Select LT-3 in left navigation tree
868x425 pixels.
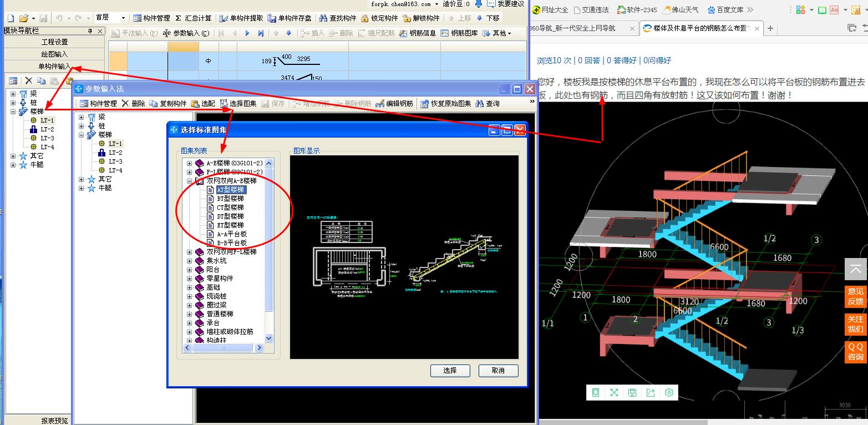[x=47, y=138]
